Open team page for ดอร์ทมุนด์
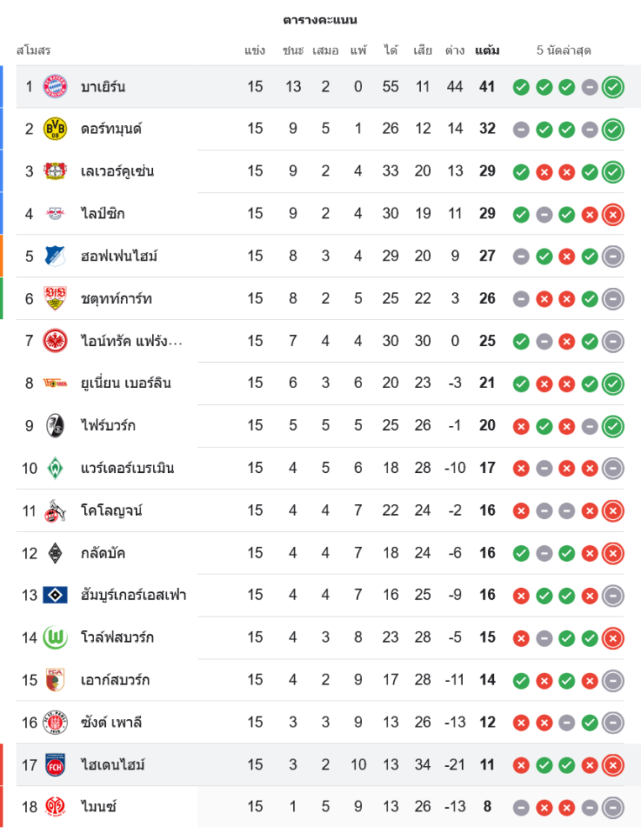The height and width of the screenshot is (840, 641). [111, 129]
